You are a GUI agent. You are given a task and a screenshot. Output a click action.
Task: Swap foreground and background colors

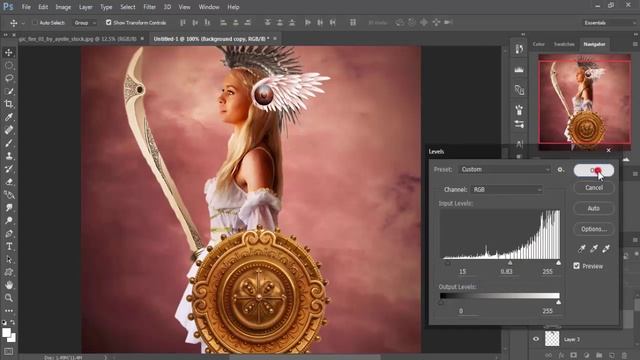pos(13,322)
